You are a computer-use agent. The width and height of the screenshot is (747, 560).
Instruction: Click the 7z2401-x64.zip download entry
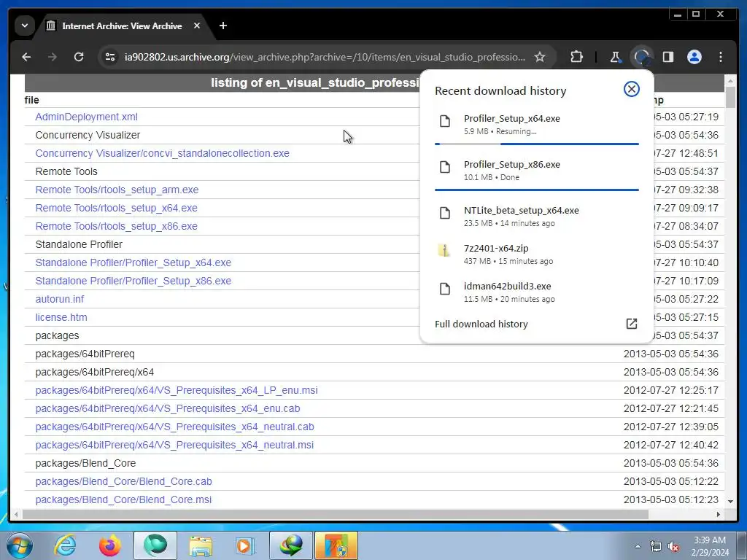click(536, 254)
